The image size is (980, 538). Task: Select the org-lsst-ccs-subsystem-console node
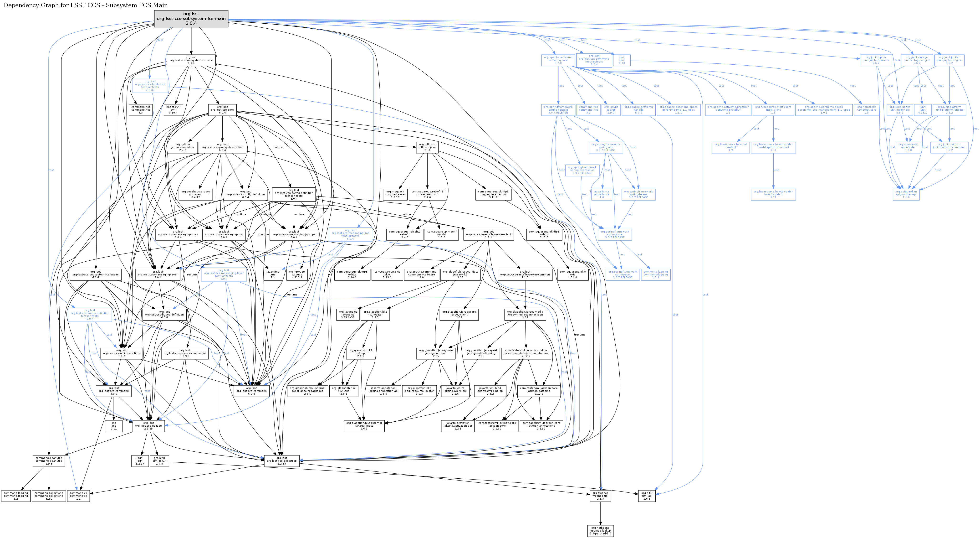(x=191, y=60)
